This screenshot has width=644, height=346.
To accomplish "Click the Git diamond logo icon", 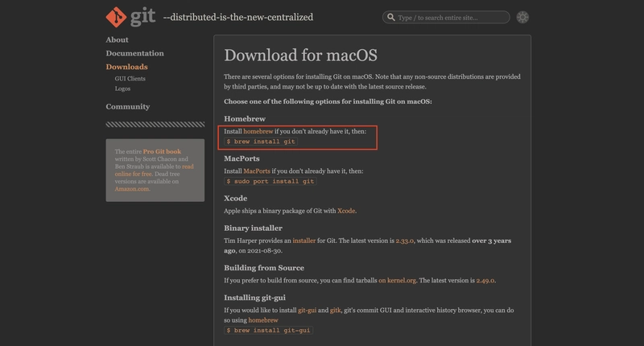I will coord(116,17).
